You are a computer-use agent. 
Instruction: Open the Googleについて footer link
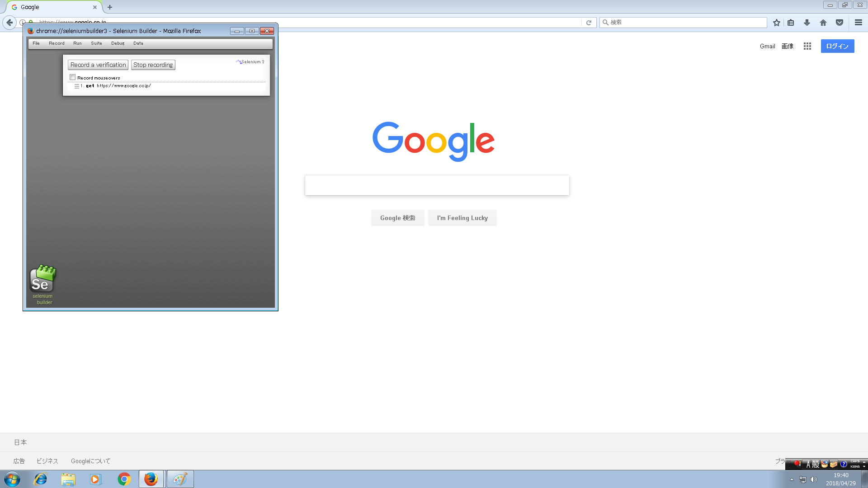point(90,461)
